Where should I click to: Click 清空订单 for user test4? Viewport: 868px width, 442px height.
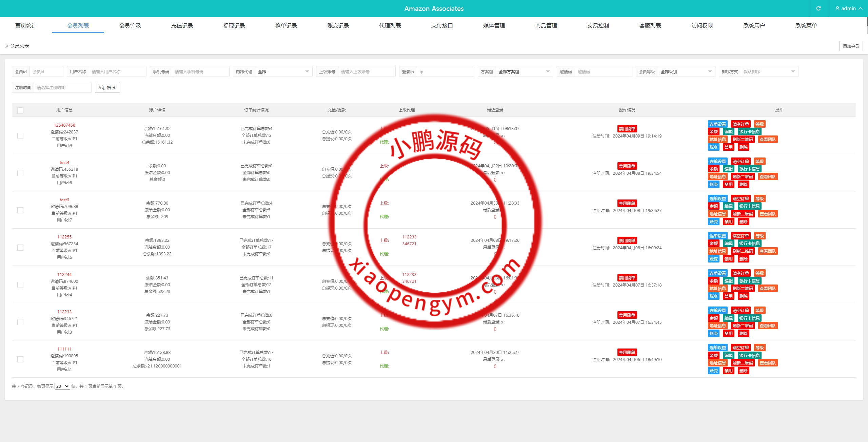pos(741,161)
